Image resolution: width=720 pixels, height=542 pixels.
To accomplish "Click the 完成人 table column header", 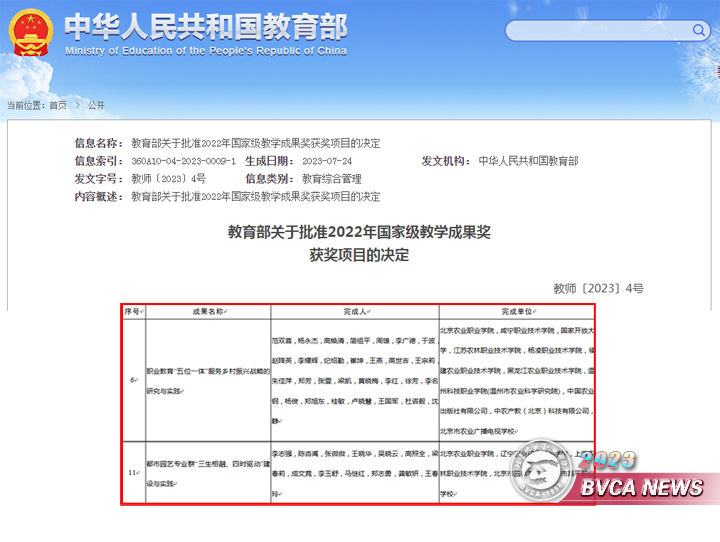I will pyautogui.click(x=355, y=312).
